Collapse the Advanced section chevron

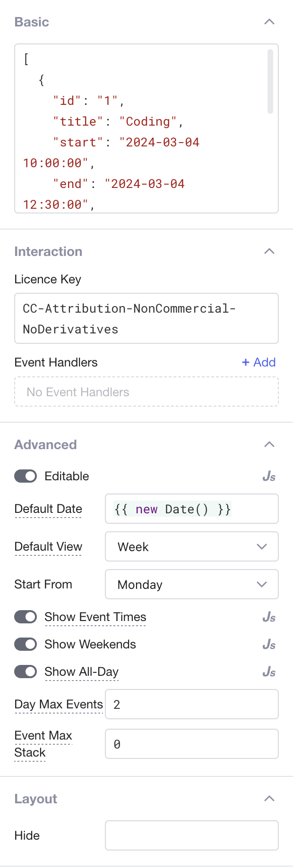point(269,444)
